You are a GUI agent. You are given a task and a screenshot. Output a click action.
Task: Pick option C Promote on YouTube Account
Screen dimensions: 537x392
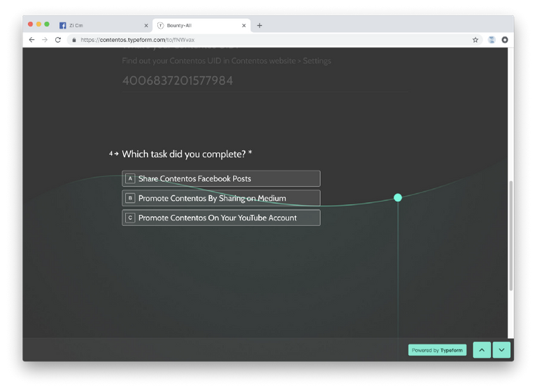coord(221,218)
